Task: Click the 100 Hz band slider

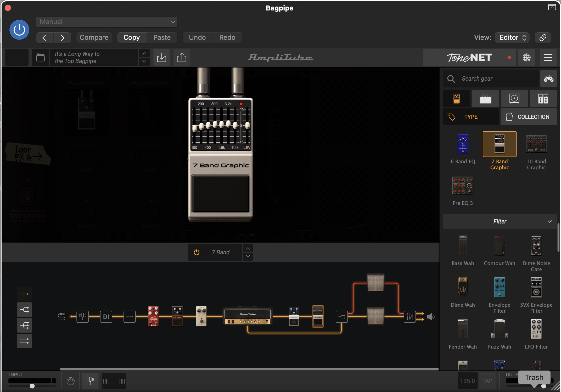Action: click(194, 128)
